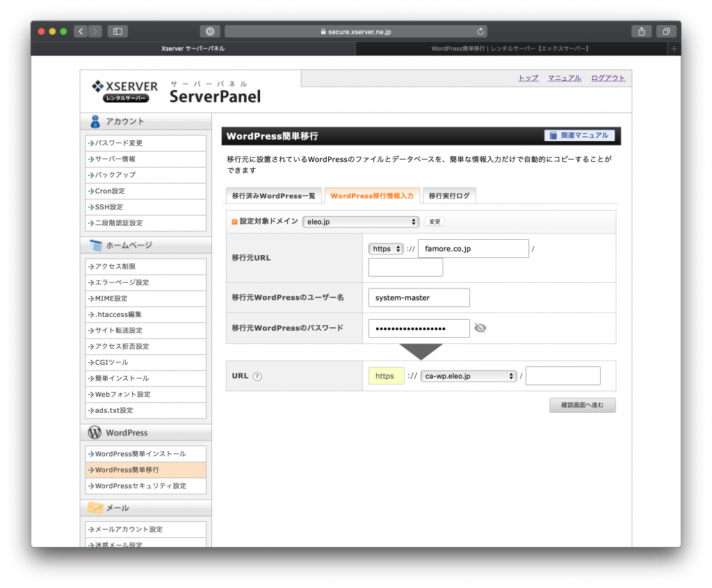
Task: Open the 設定対象ドメイン eleo.jp dropdown
Action: pyautogui.click(x=360, y=222)
